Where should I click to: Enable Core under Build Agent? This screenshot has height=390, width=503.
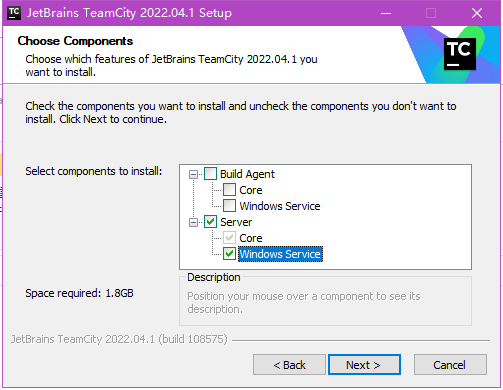pos(229,190)
